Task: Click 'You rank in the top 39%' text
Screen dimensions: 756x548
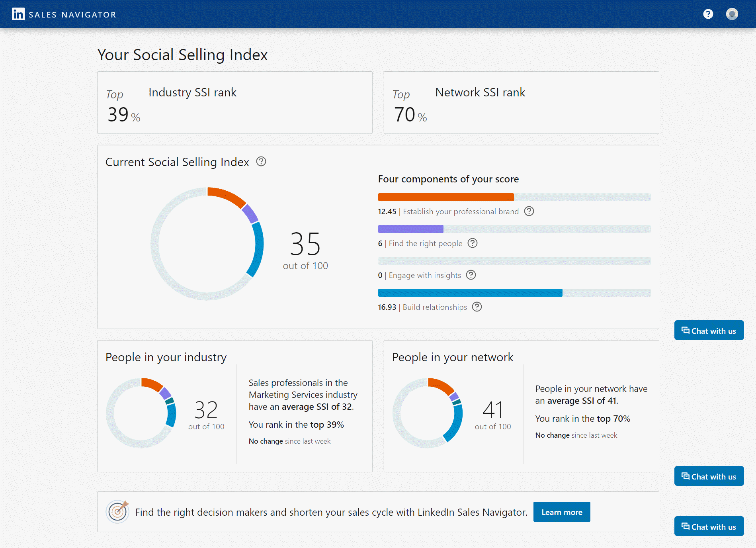Action: (296, 425)
